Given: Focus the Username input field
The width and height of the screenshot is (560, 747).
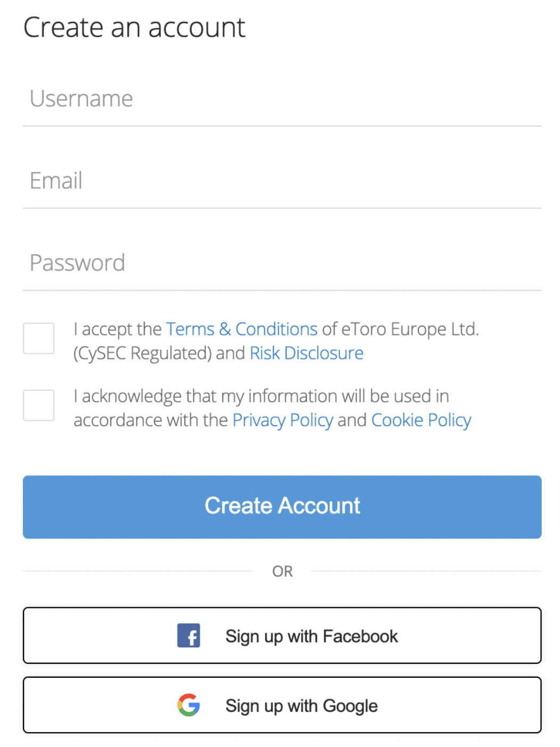Looking at the screenshot, I should (x=282, y=99).
